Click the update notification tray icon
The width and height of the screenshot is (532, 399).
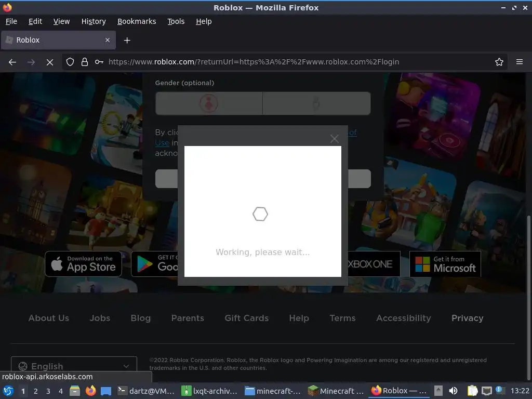500,390
